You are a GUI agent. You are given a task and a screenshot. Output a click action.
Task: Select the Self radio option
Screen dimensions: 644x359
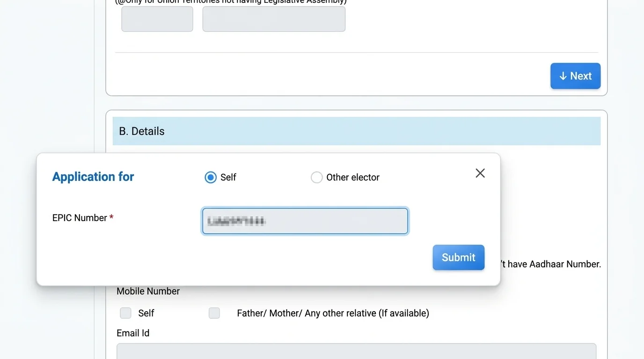point(211,178)
